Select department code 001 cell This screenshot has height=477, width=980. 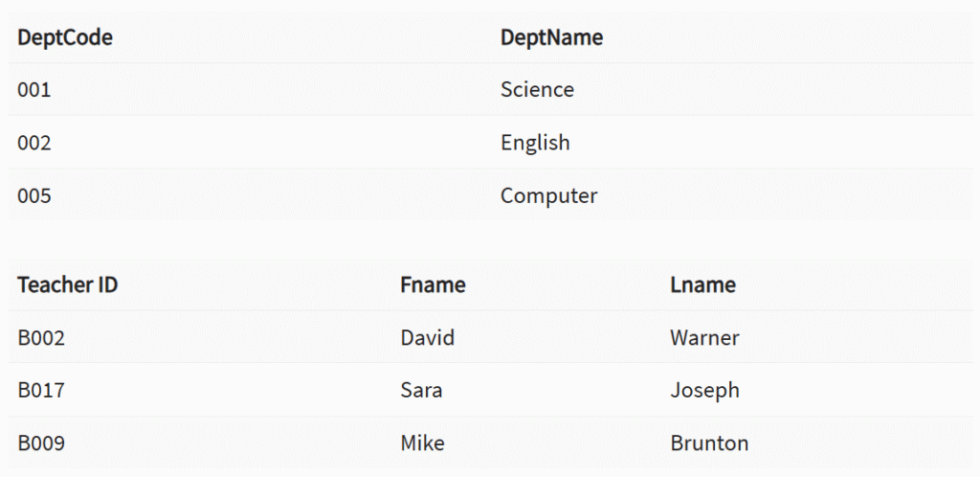[34, 90]
